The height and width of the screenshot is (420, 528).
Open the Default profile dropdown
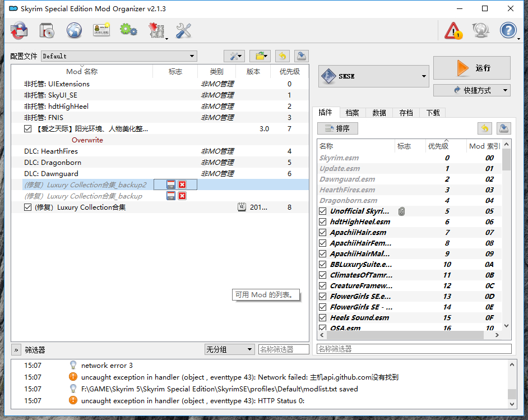pos(119,56)
